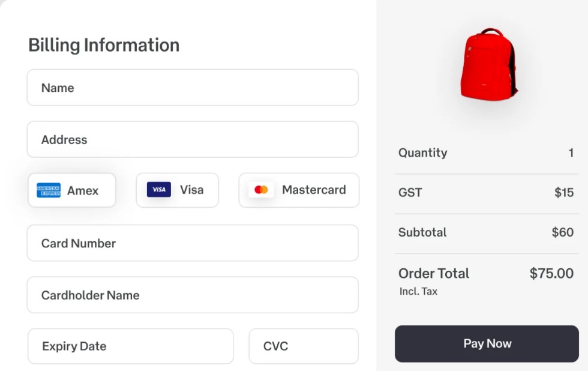This screenshot has width=588, height=371.
Task: Click the Incl. Tax note
Action: point(419,292)
